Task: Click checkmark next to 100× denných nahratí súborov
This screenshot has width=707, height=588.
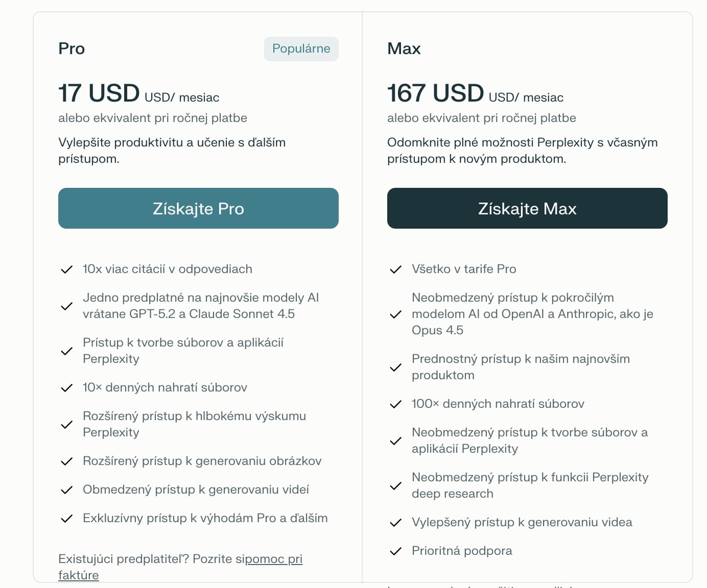Action: tap(396, 404)
